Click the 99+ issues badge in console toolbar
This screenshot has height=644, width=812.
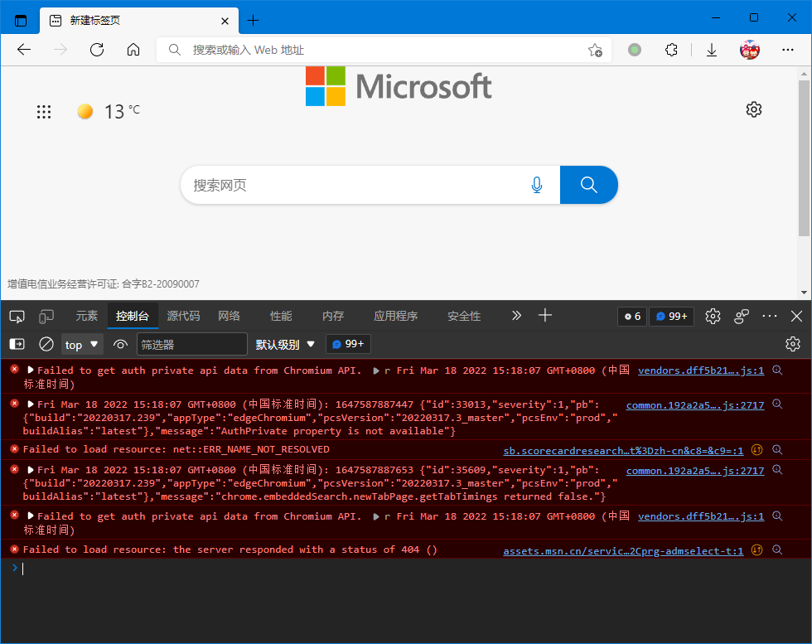[x=348, y=344]
